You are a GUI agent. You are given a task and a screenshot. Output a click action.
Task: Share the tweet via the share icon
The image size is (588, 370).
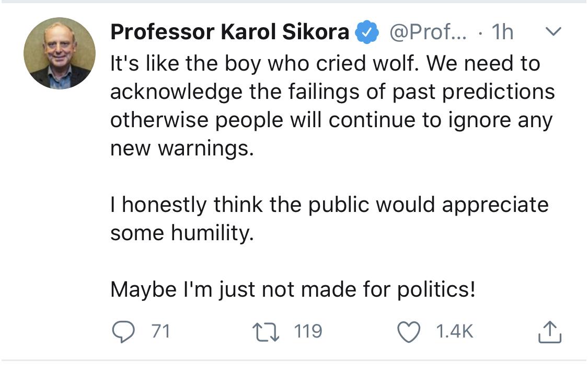(550, 332)
